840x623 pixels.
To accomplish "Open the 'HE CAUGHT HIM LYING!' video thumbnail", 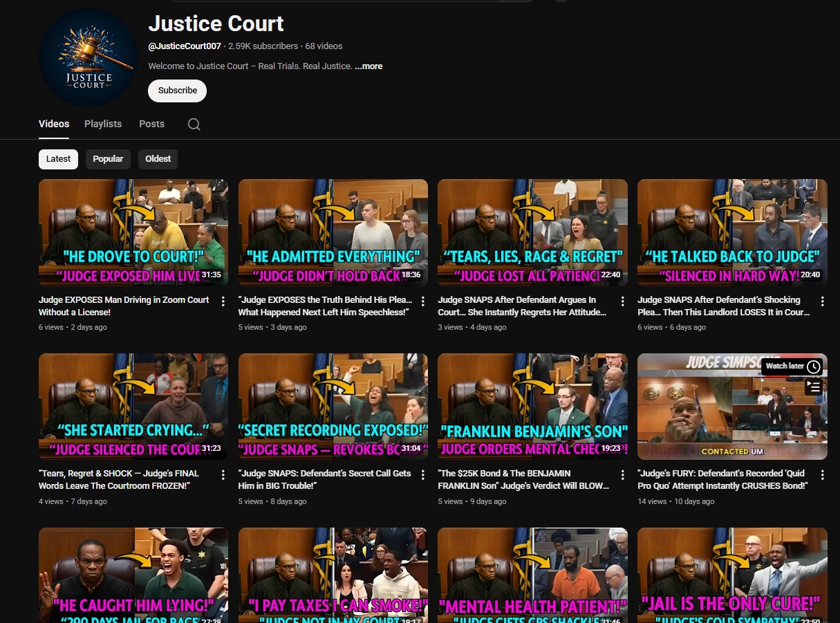I will 133,574.
